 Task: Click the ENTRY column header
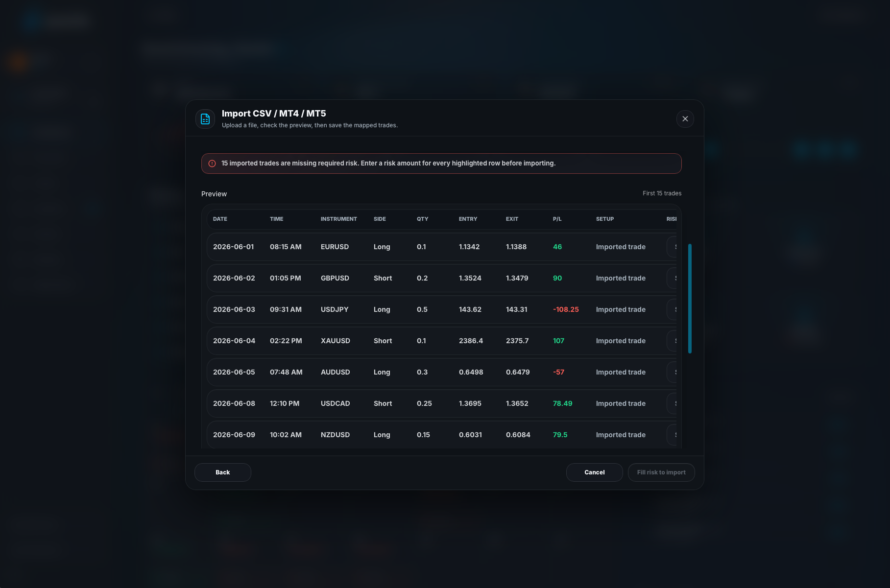[x=468, y=219]
